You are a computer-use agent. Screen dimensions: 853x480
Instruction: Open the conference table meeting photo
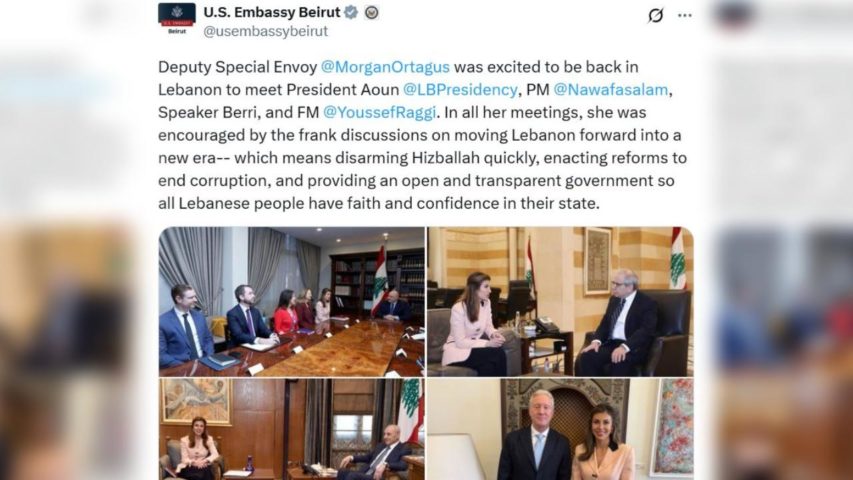292,301
